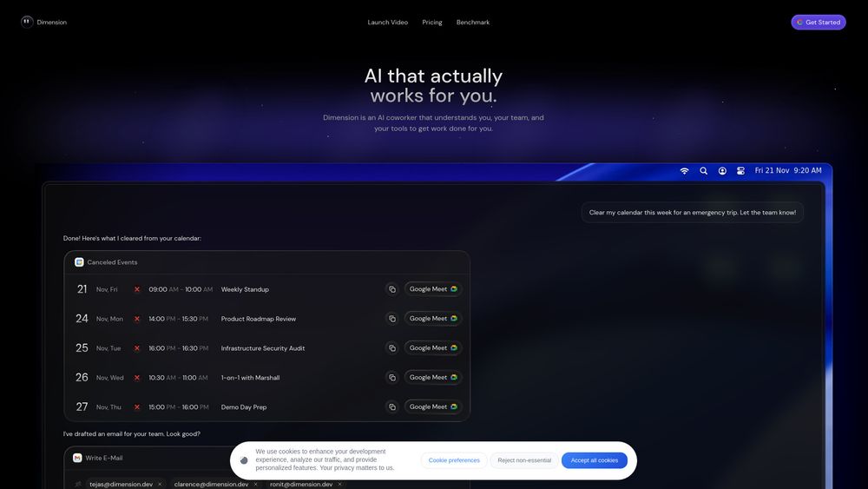Viewport: 868px width, 489px height.
Task: Go to Pricing page
Action: pyautogui.click(x=431, y=23)
